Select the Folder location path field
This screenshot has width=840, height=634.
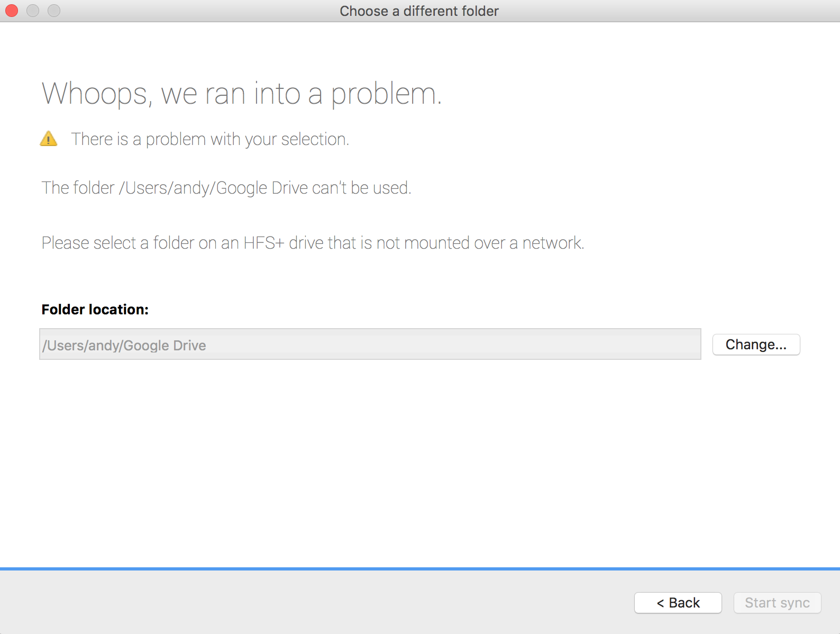click(x=370, y=344)
